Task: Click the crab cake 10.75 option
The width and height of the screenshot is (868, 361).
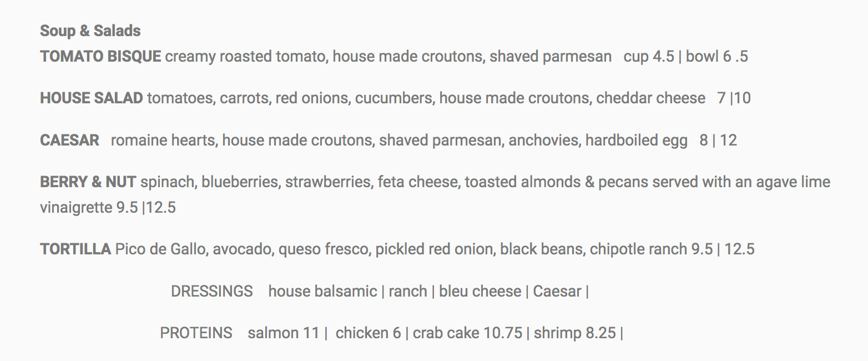Action: click(x=467, y=333)
